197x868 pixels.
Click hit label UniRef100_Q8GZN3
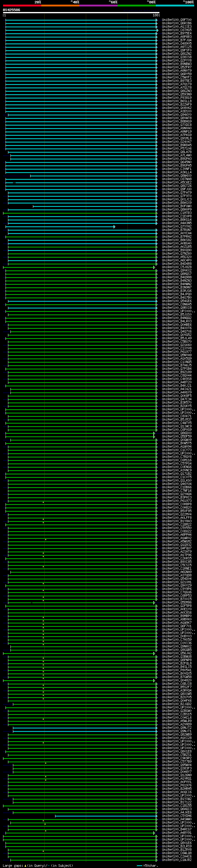click(177, 91)
